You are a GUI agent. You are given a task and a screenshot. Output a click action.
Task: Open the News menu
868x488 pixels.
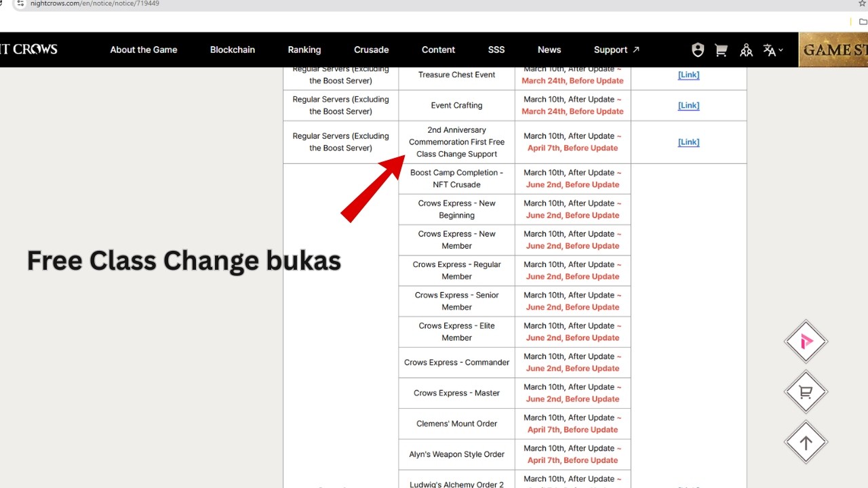[549, 49]
